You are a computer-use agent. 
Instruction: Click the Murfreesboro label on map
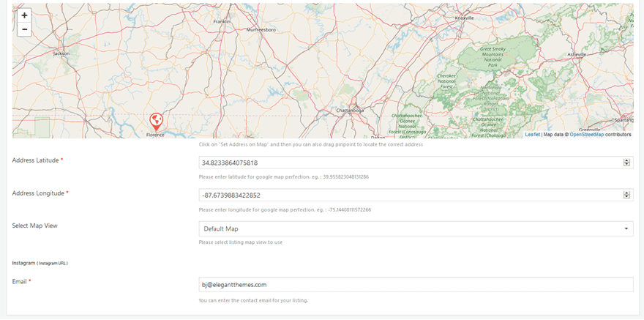click(261, 30)
